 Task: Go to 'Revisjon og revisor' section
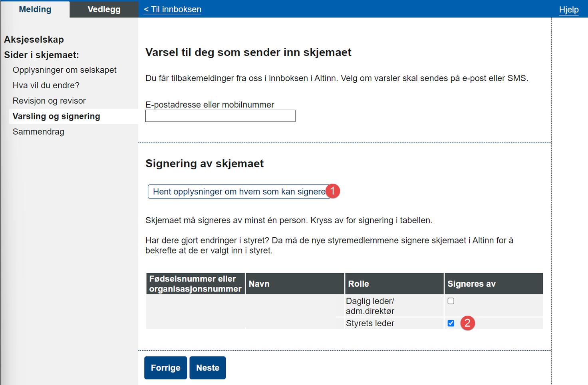(50, 101)
